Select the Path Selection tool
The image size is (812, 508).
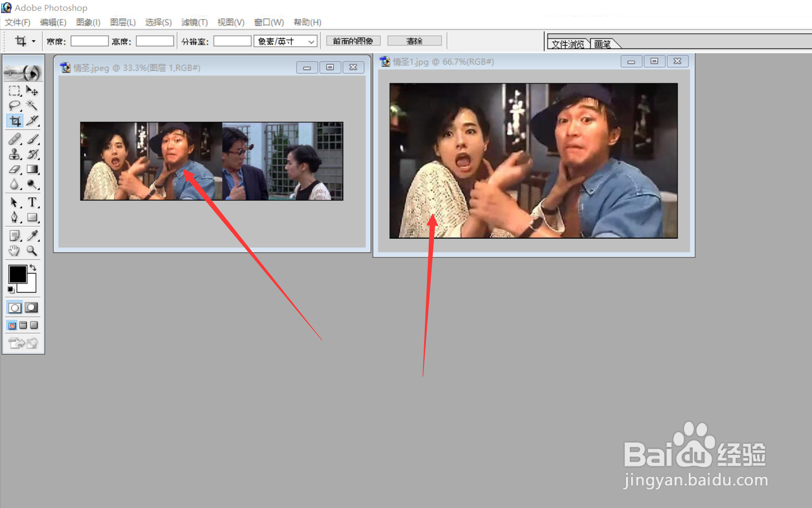click(x=15, y=202)
